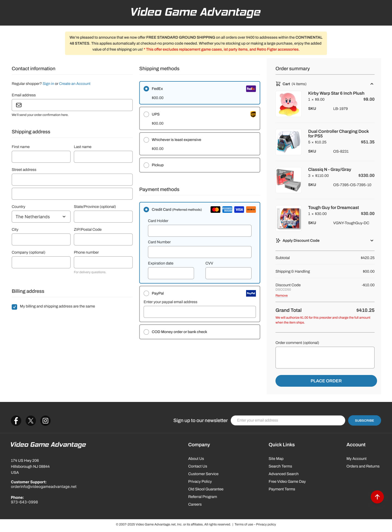Click the red scroll-to-top arrow button

tap(377, 497)
